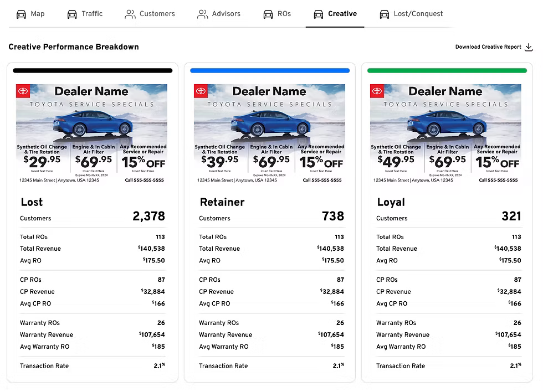This screenshot has width=543, height=392.
Task: Click the Loyal segment heading
Action: pos(391,202)
